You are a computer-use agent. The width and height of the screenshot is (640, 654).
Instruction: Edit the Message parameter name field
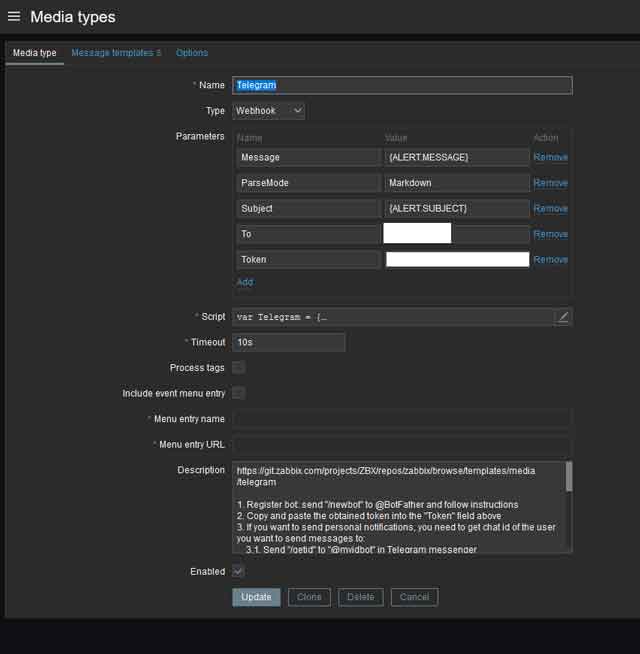click(x=308, y=158)
